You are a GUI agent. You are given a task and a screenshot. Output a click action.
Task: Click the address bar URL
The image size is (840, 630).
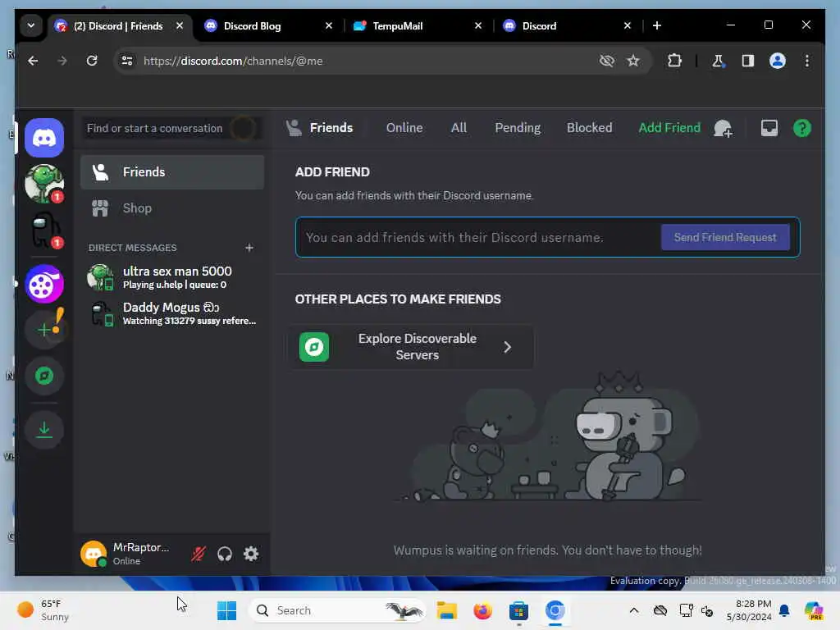(x=233, y=61)
